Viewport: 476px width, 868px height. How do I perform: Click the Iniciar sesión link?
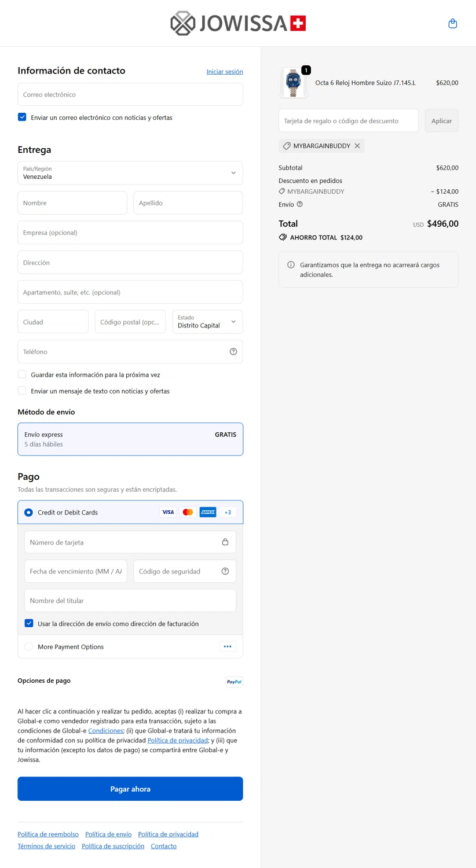pyautogui.click(x=225, y=72)
